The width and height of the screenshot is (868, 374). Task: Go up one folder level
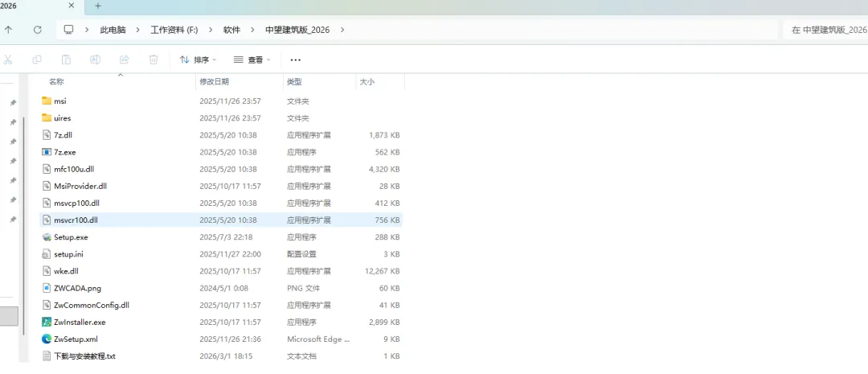click(9, 30)
